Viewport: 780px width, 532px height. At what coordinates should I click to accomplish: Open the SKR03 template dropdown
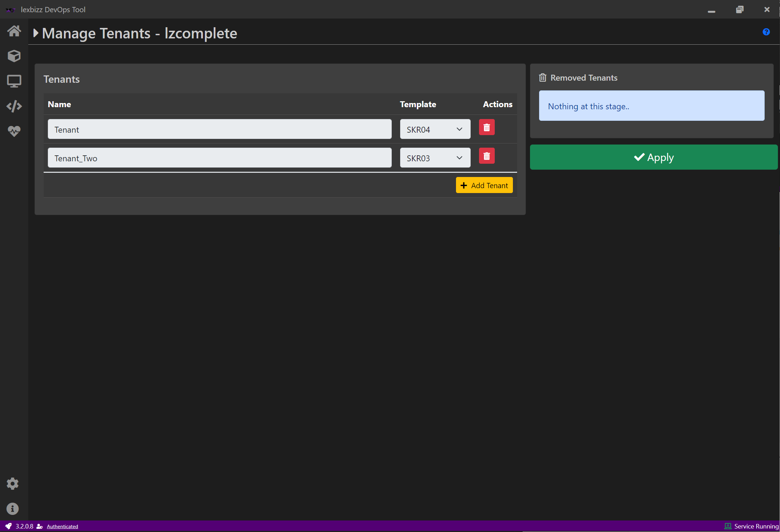[435, 158]
